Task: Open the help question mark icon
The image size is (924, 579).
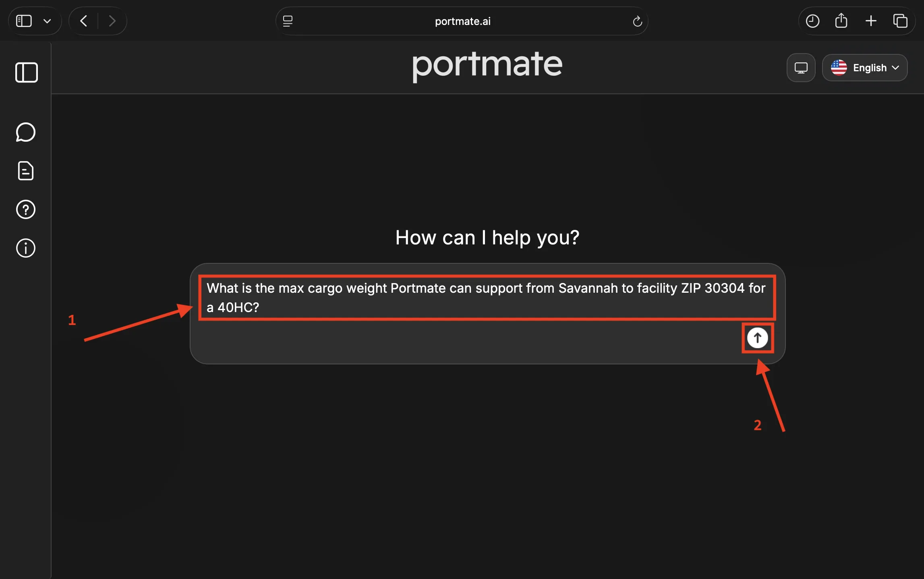Action: point(26,209)
